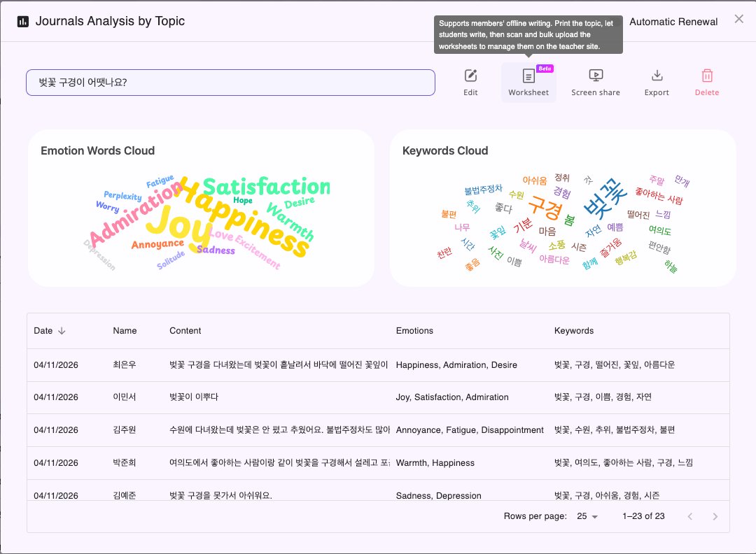Click the Edit pencil icon
This screenshot has height=554, width=756.
click(470, 76)
